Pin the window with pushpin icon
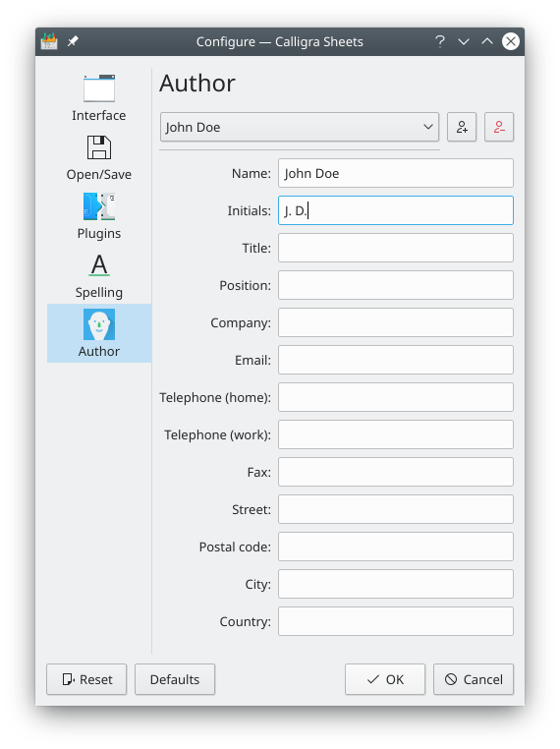Image resolution: width=560 pixels, height=749 pixels. [x=73, y=41]
